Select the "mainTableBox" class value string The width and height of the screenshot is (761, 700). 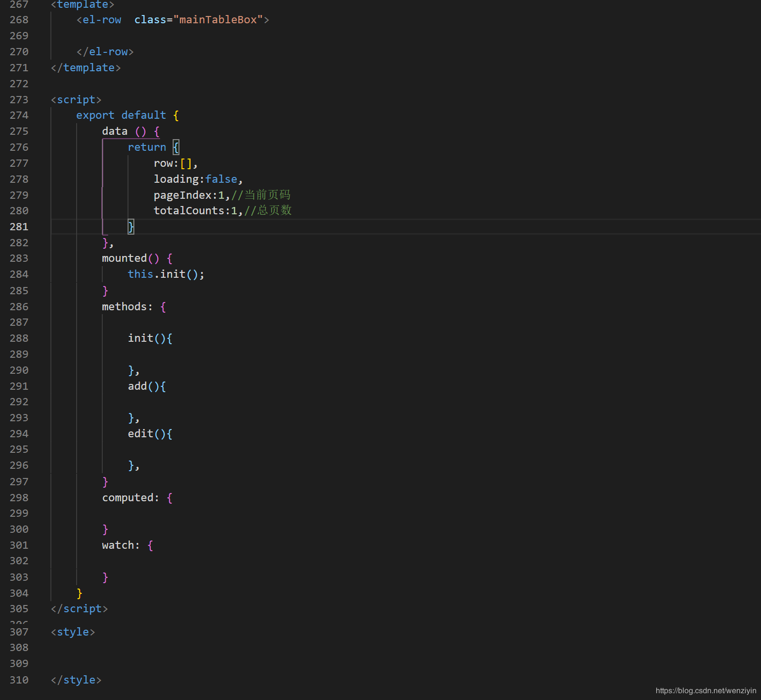pyautogui.click(x=218, y=20)
